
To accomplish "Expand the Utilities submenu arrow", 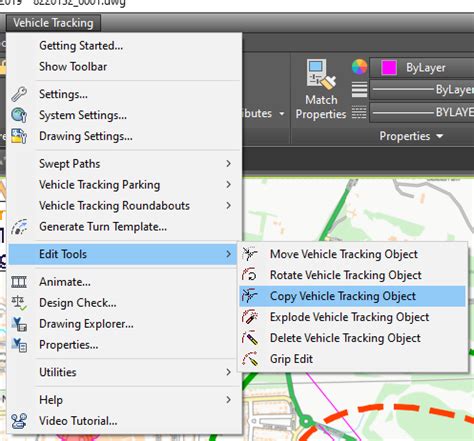I will [229, 372].
